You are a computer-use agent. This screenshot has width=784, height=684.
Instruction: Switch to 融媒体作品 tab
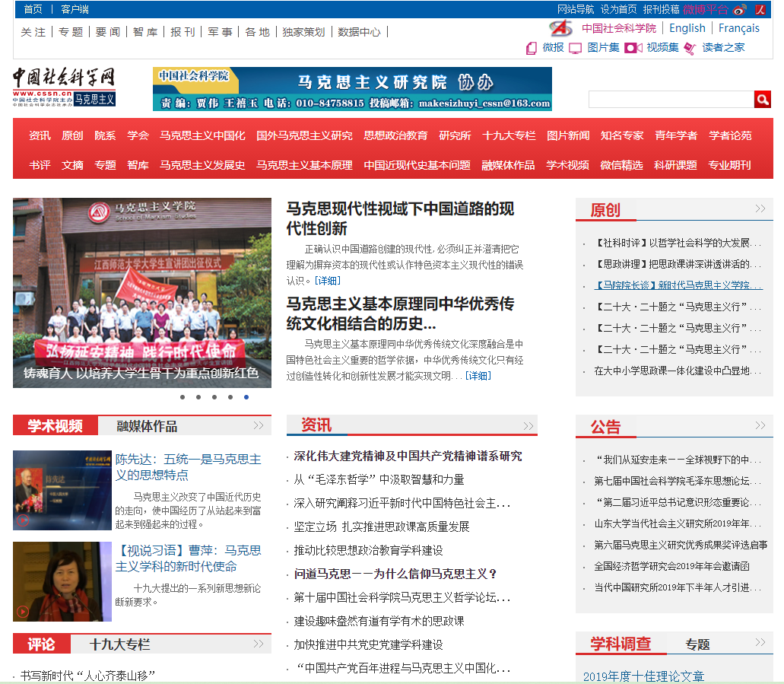point(147,426)
